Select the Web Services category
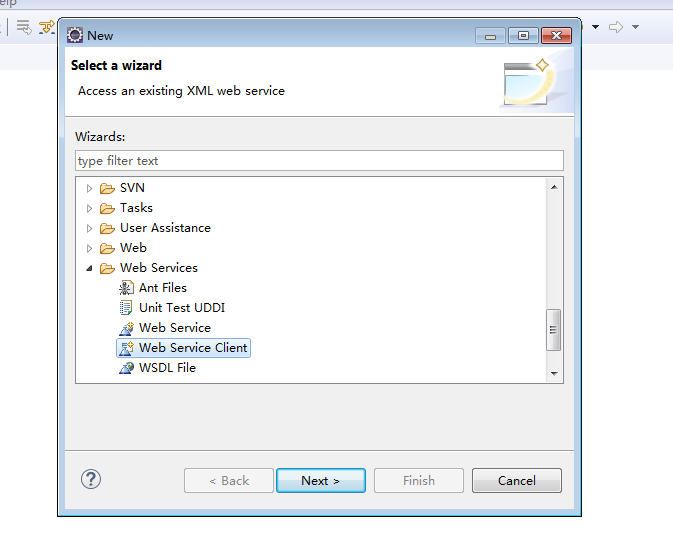This screenshot has height=546, width=673. [x=159, y=268]
